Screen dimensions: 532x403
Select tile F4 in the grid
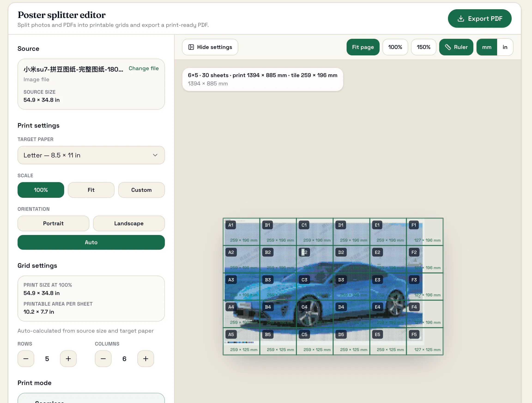[425, 314]
